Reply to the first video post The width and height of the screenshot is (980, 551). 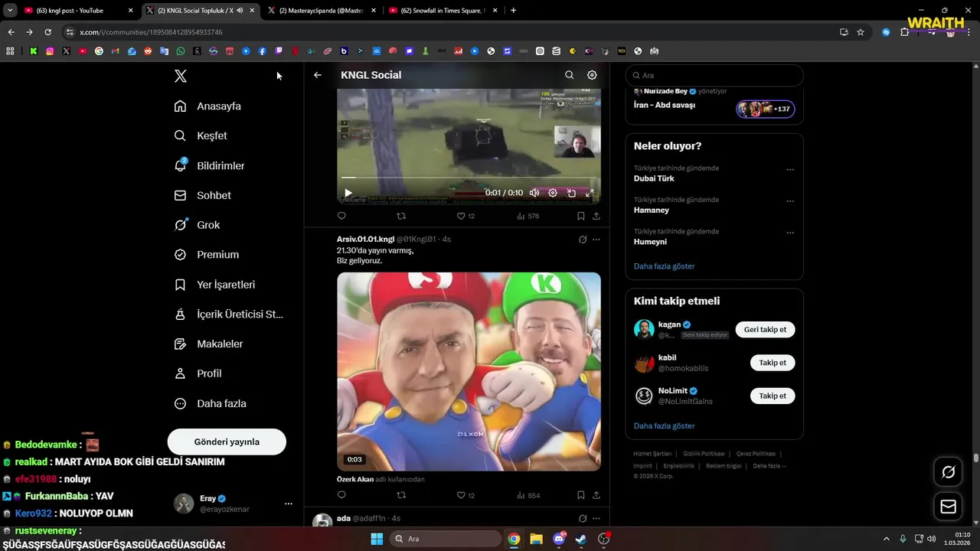[x=341, y=216]
